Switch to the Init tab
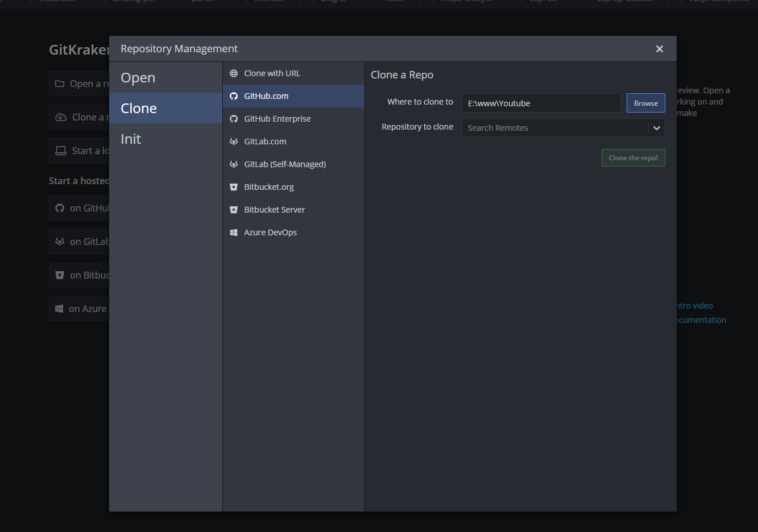758x532 pixels. pos(165,139)
